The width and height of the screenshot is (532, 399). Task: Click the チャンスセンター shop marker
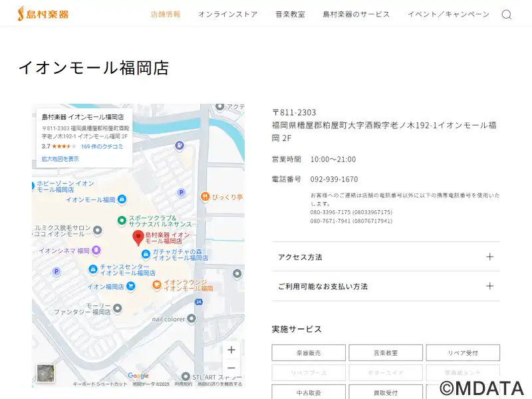tap(93, 269)
